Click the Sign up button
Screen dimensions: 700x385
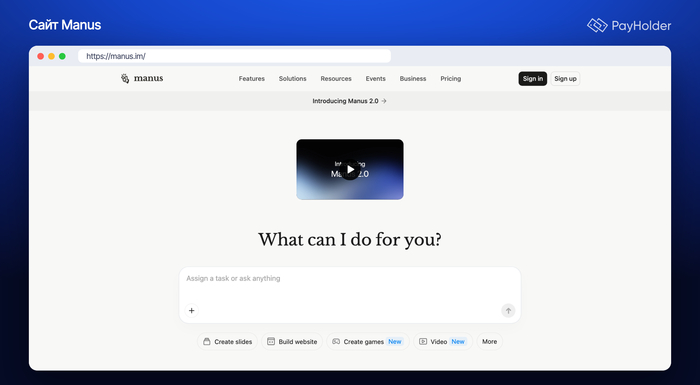pyautogui.click(x=565, y=79)
